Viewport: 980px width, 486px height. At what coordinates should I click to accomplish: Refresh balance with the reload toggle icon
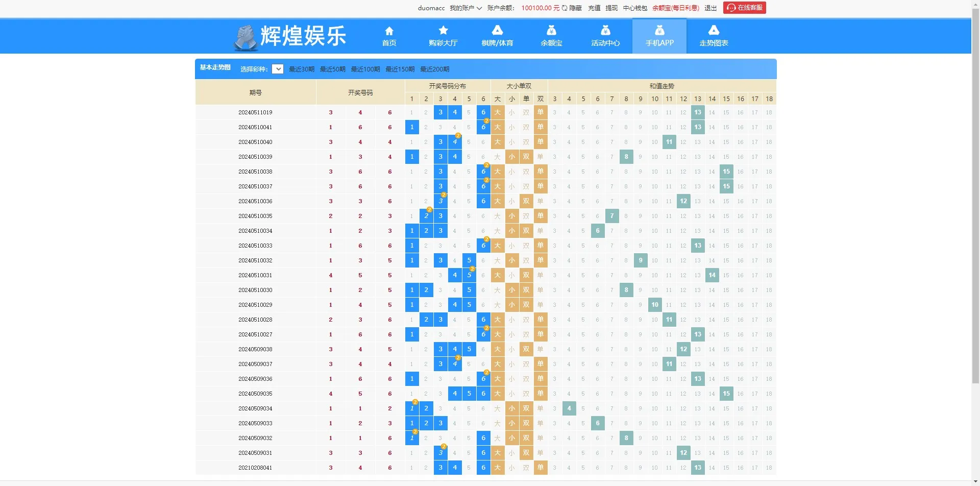coord(564,8)
